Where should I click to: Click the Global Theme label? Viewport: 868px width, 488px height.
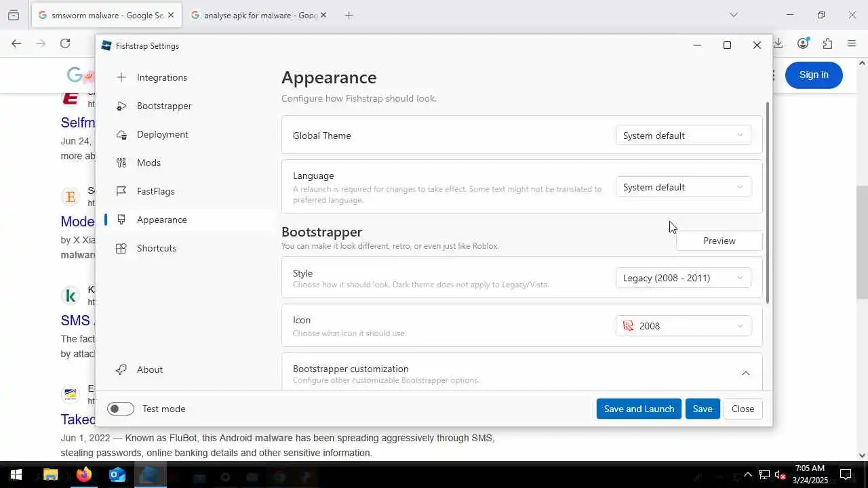point(321,136)
